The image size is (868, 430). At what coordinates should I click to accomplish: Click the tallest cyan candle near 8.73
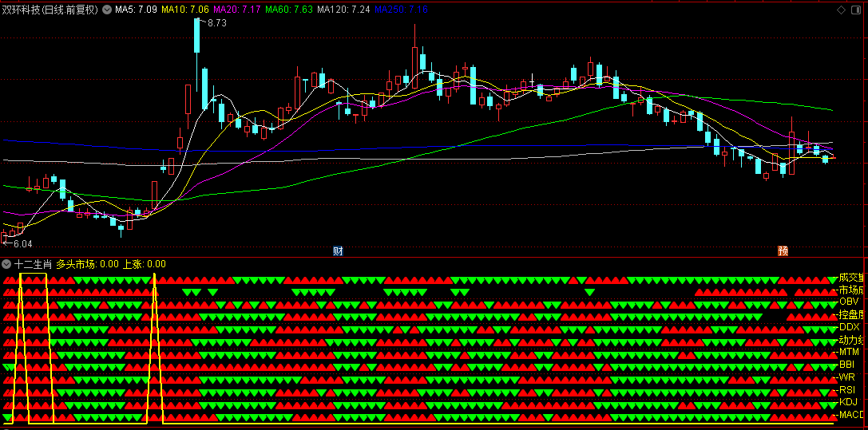coord(196,35)
